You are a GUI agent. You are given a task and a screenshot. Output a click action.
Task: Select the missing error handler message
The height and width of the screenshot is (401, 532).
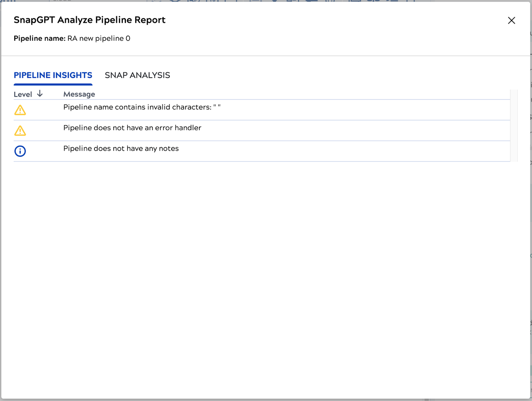(132, 128)
